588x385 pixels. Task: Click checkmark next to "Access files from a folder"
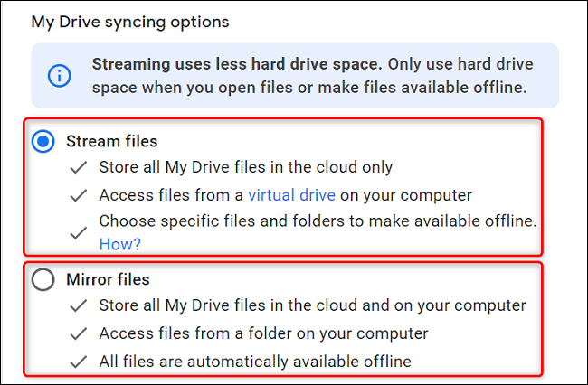click(80, 334)
